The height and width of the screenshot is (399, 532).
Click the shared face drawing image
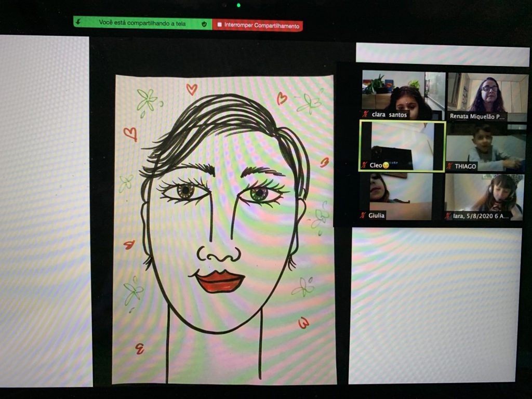click(224, 230)
